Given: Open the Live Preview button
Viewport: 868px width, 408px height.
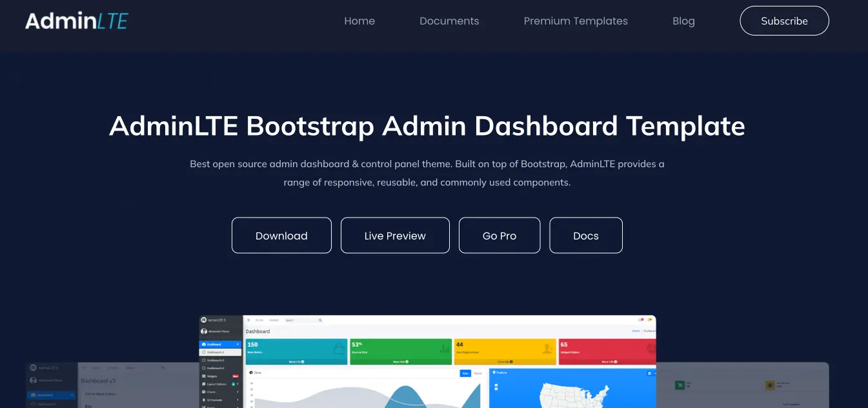Looking at the screenshot, I should click(395, 236).
